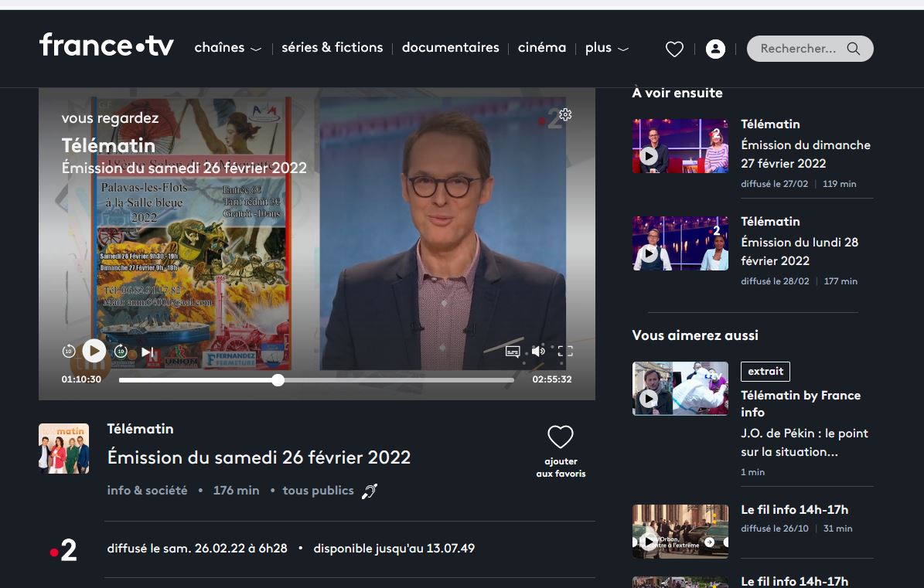Click the Émission du samedi 26 février 2022 heading
Screen dimensions: 924x588
(259, 457)
